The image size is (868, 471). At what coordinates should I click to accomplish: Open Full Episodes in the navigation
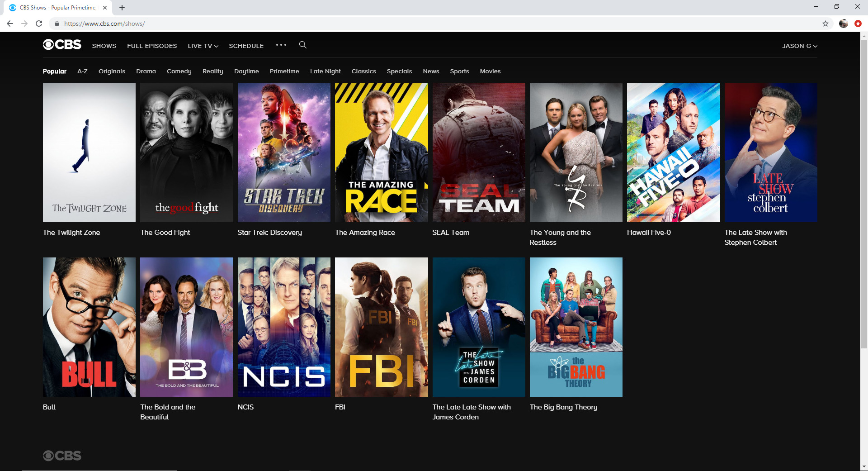[x=152, y=46]
